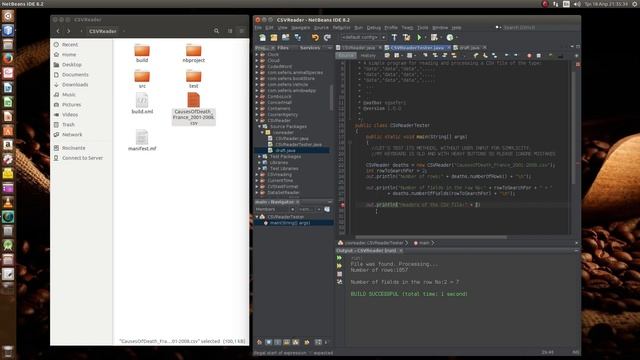Open the Tools menu

(x=422, y=28)
